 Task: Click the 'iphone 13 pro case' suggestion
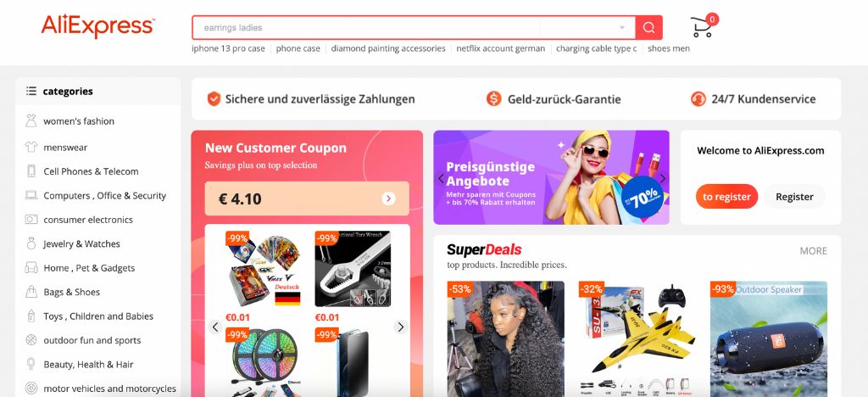click(229, 48)
